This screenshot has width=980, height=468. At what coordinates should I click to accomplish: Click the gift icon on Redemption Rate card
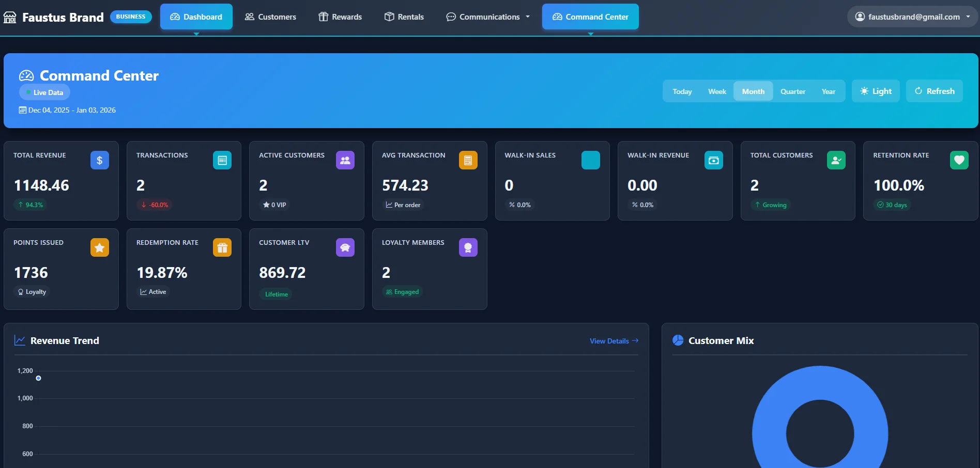click(222, 247)
